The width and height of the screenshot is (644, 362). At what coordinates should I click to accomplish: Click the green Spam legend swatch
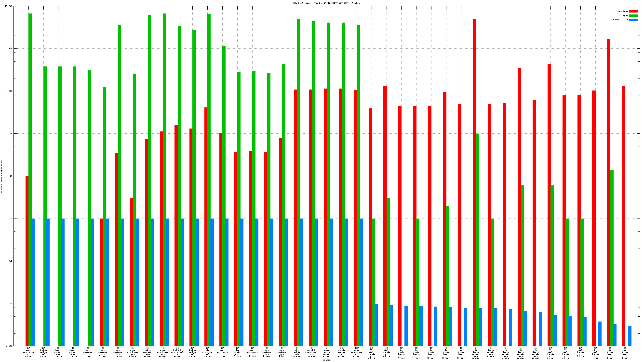tap(633, 15)
